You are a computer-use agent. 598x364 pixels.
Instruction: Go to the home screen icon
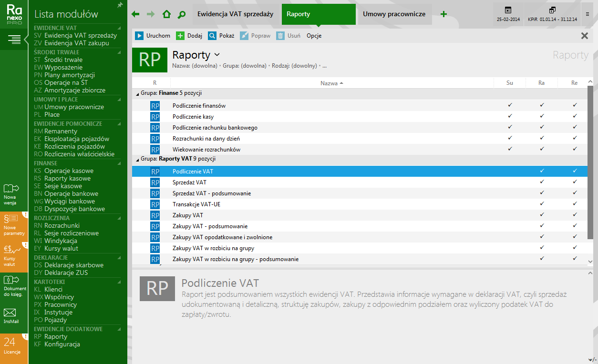click(166, 14)
